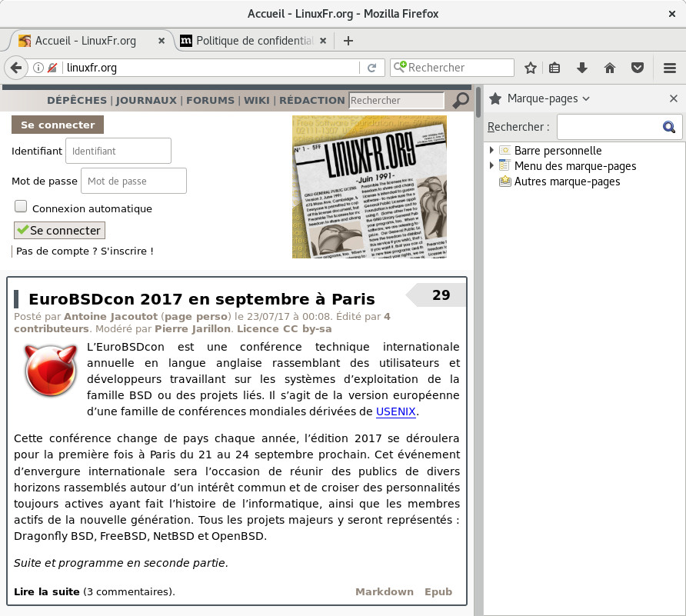Image resolution: width=686 pixels, height=616 pixels.
Task: Close the Firefox window
Action: click(672, 14)
